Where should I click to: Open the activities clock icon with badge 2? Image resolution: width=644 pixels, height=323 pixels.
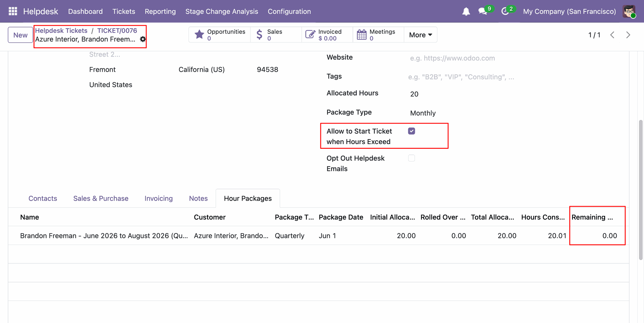point(505,11)
